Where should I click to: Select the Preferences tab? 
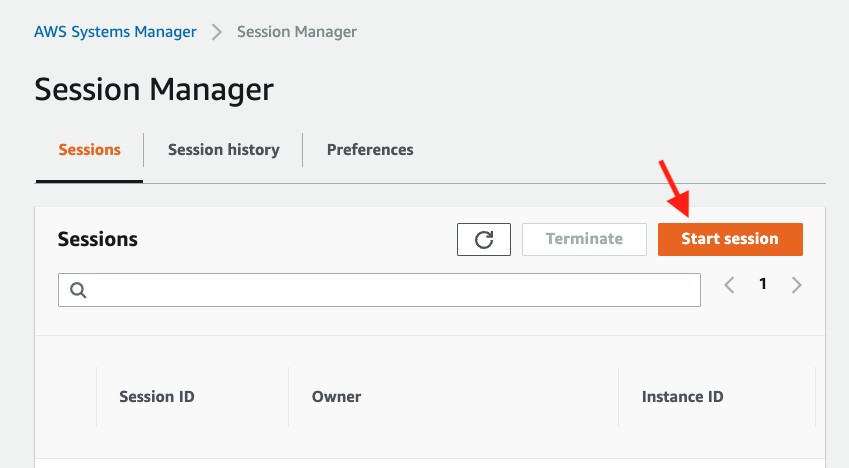pyautogui.click(x=370, y=150)
